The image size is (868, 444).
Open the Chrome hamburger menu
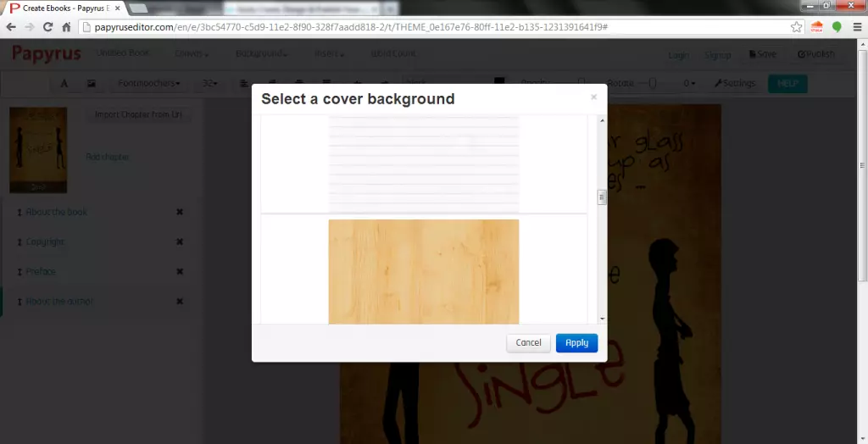(x=857, y=27)
